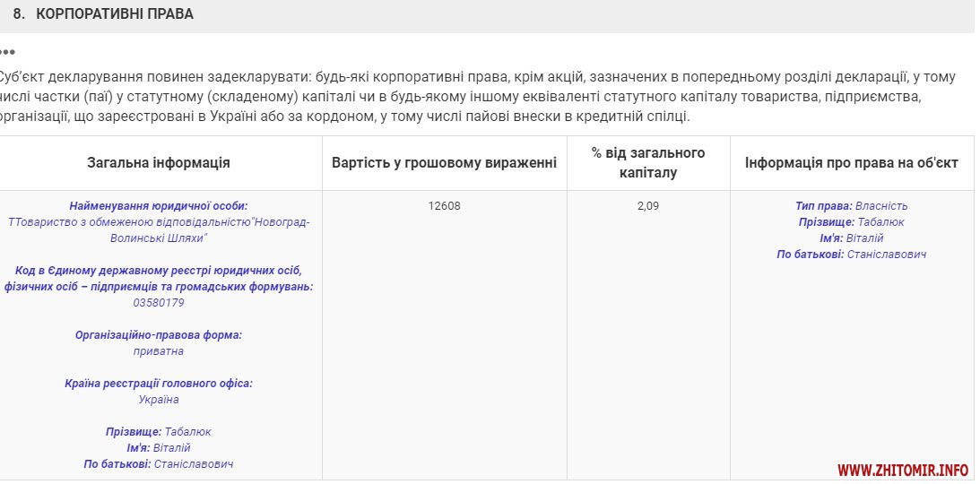Click the value 12608 in the table
The image size is (980, 484).
pos(444,206)
